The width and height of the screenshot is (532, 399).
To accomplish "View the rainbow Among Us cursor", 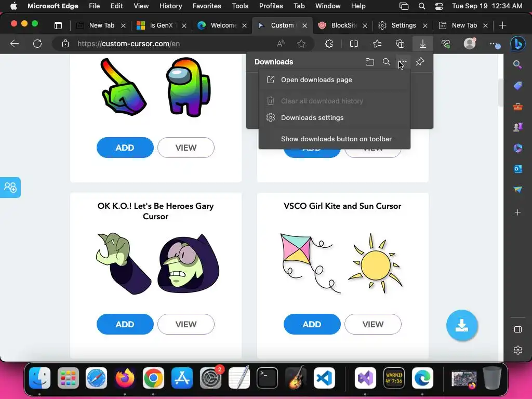I will pyautogui.click(x=186, y=148).
